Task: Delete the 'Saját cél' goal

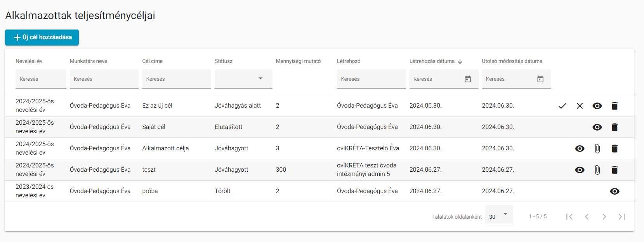Action: (x=614, y=127)
